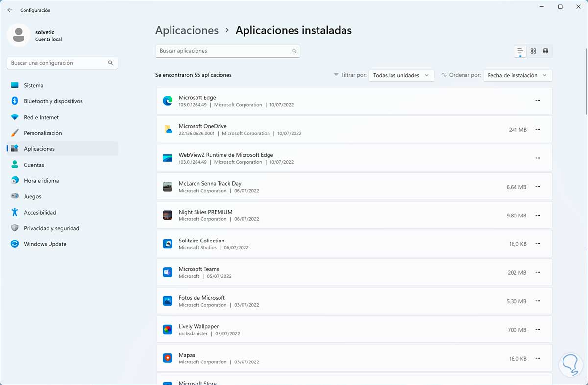
Task: Open Hora e idioma section
Action: [62, 181]
